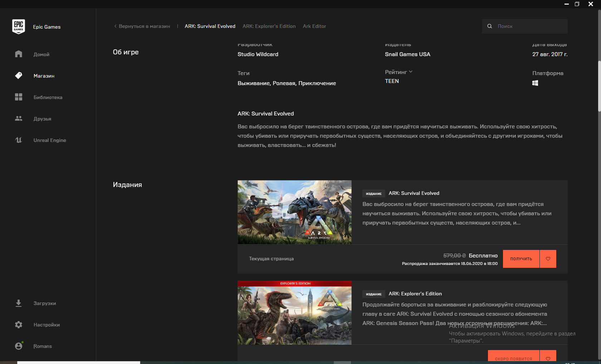Open the Downloads arrow icon
This screenshot has height=364, width=601.
tap(19, 303)
